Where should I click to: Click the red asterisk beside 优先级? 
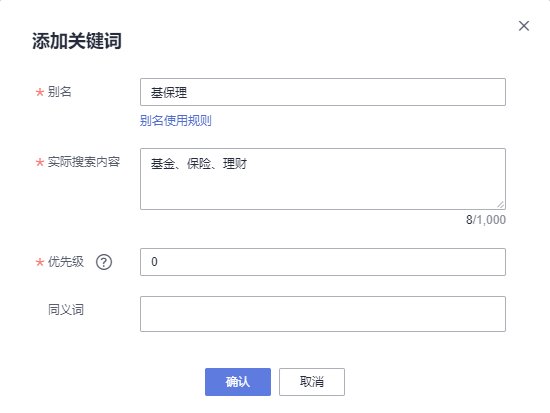40,262
